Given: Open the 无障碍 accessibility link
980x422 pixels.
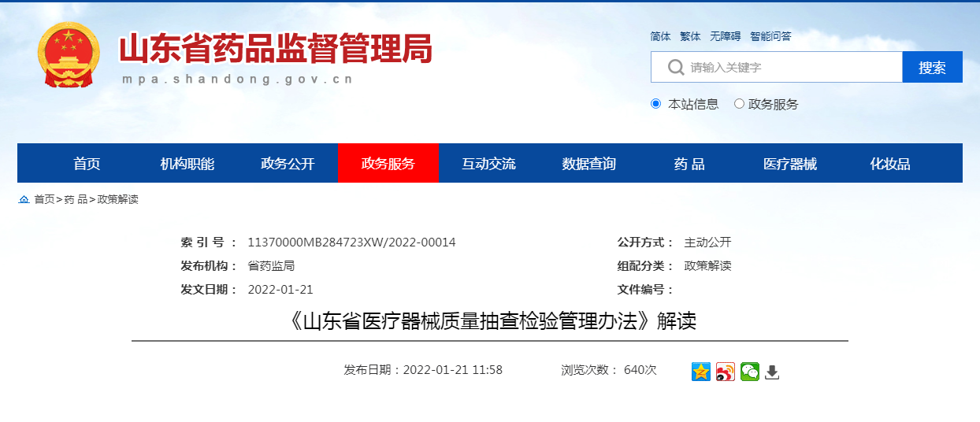Looking at the screenshot, I should (x=725, y=36).
